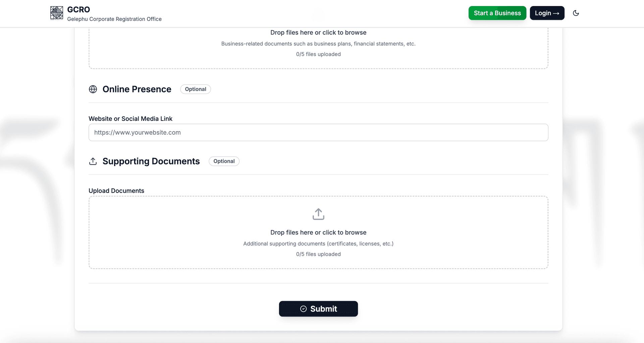Click the Upload Documents label
Screen dimensions: 644x343
[116, 191]
